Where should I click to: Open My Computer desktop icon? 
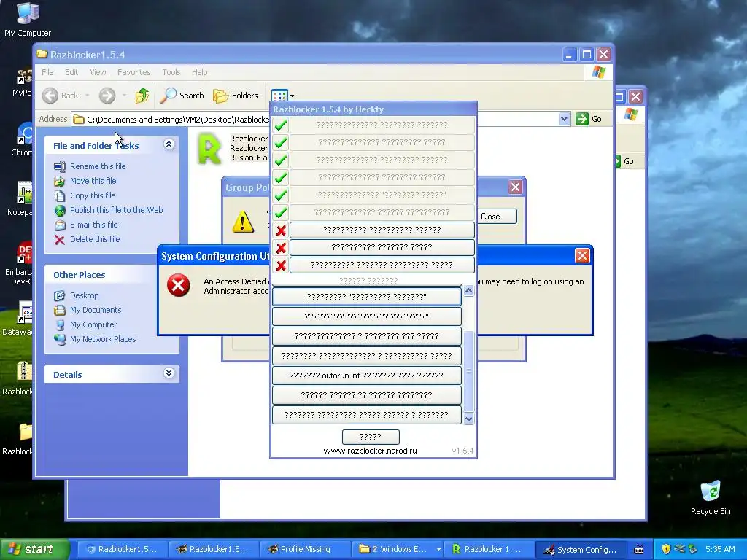(28, 20)
